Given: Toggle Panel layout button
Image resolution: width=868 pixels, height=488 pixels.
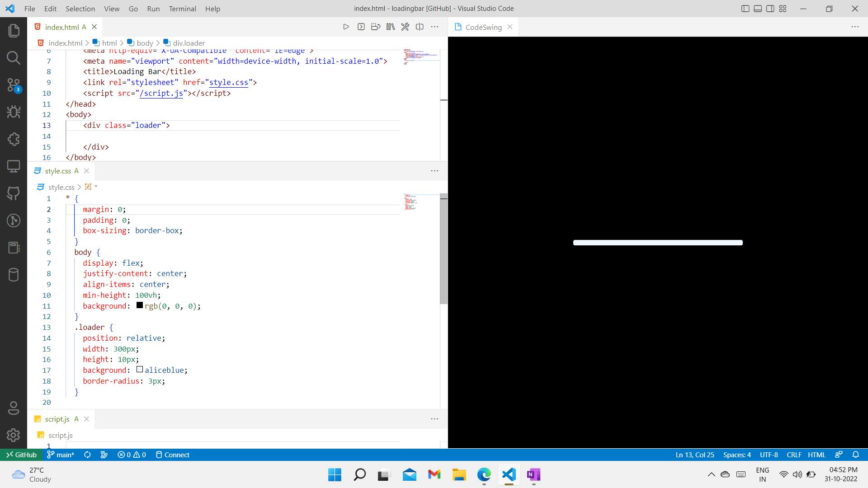Looking at the screenshot, I should (758, 9).
